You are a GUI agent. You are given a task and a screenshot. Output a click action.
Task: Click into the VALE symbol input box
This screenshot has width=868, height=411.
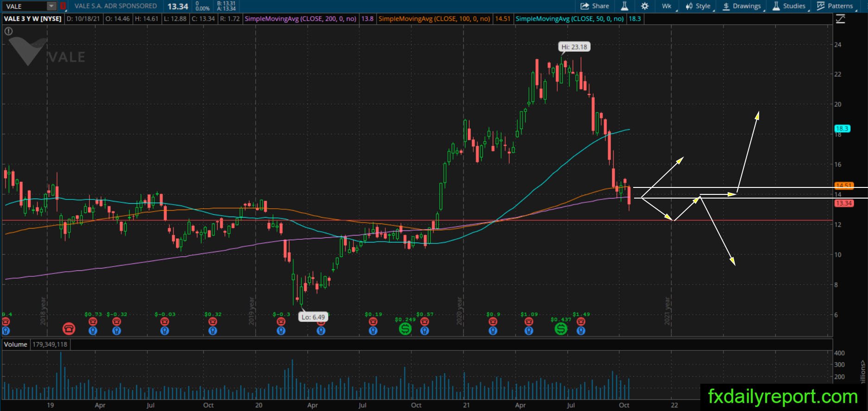coord(25,6)
